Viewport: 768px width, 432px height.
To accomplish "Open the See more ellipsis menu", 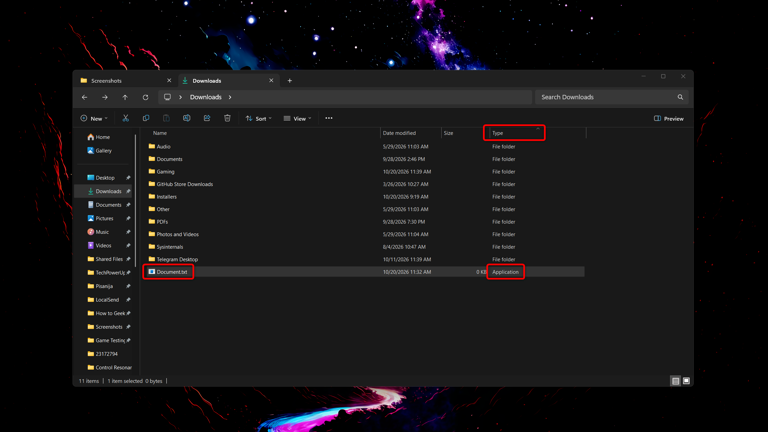I will 329,118.
